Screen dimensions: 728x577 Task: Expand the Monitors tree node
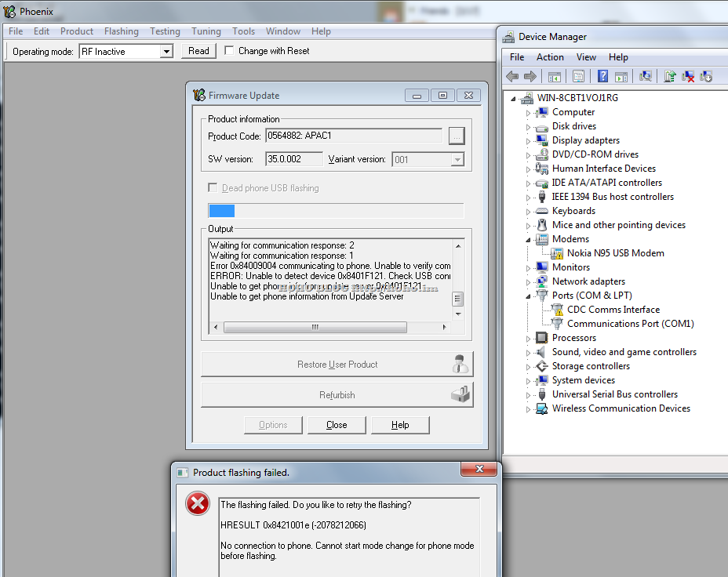[x=528, y=267]
